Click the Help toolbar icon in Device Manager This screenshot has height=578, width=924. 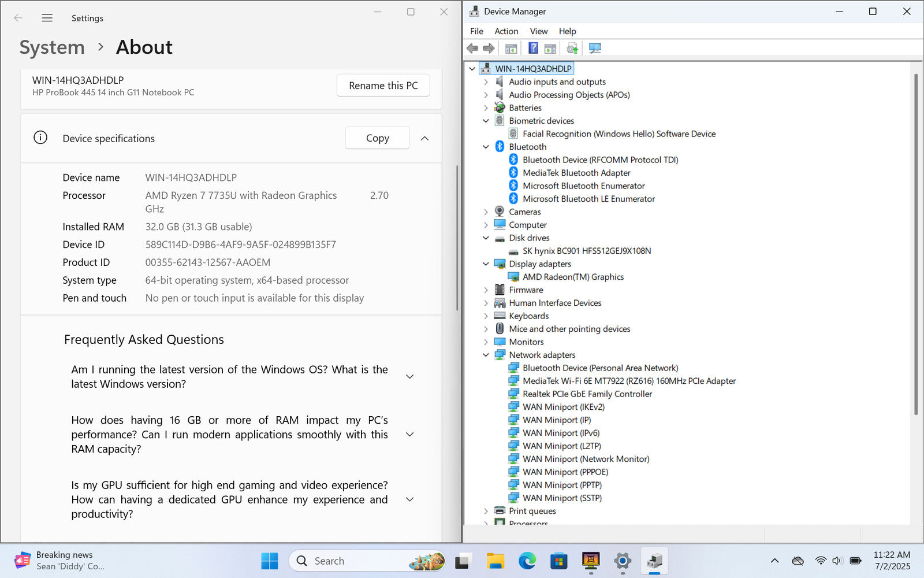click(x=533, y=48)
